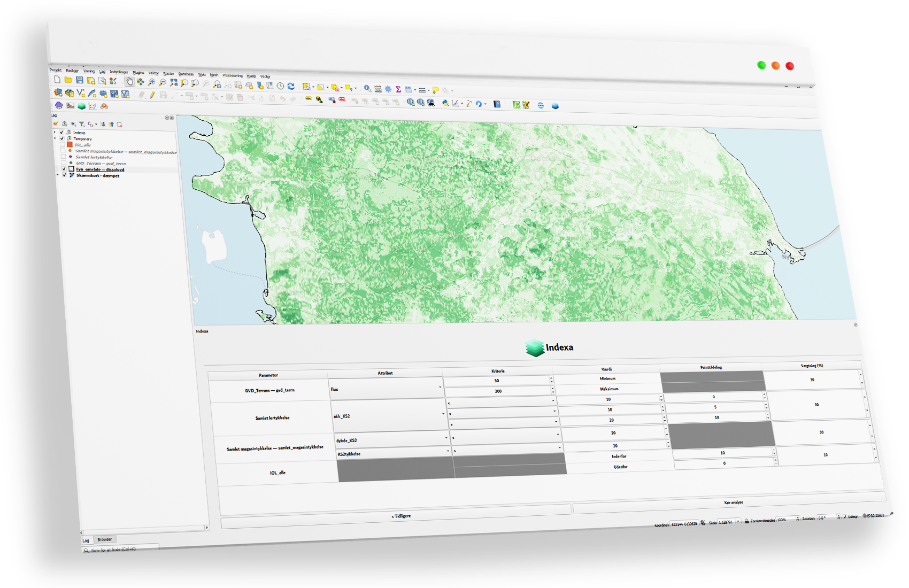The width and height of the screenshot is (909, 588).
Task: Open a project with the folder icon
Action: 68,80
